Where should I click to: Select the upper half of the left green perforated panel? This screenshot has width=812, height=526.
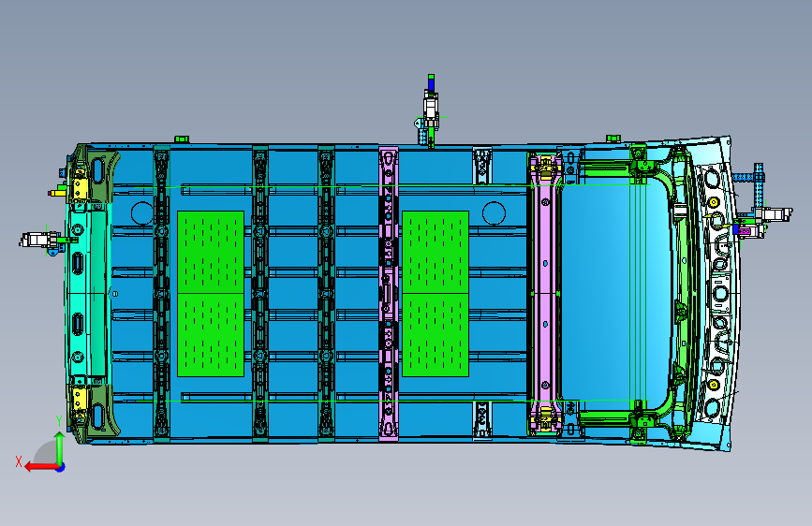point(211,252)
